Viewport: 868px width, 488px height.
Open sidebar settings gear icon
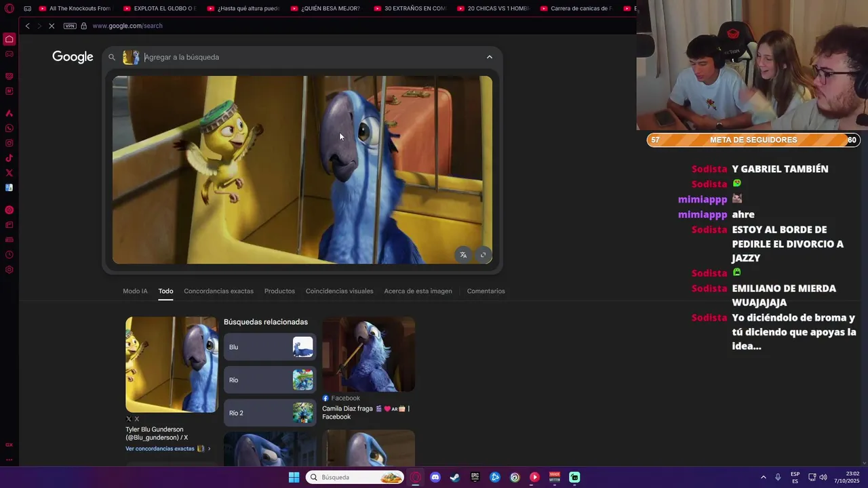tap(9, 270)
